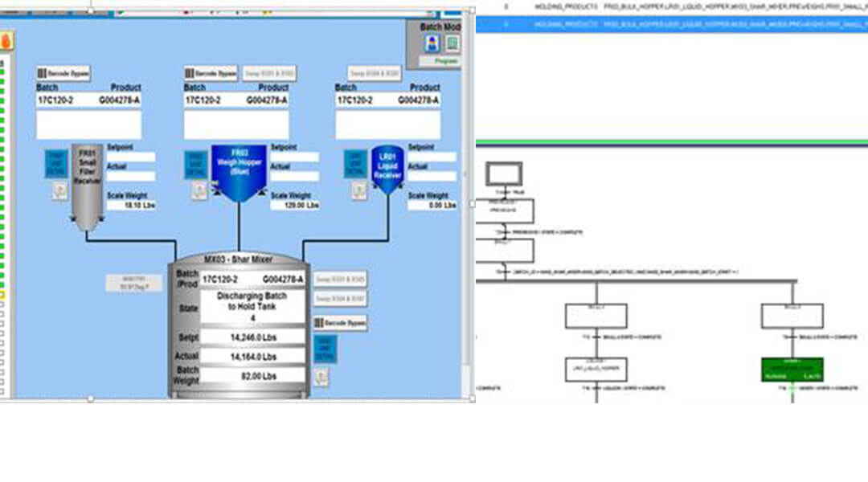Click the FR01 Scale Weight value 18.10 Lbs
The width and height of the screenshot is (868, 482).
131,206
